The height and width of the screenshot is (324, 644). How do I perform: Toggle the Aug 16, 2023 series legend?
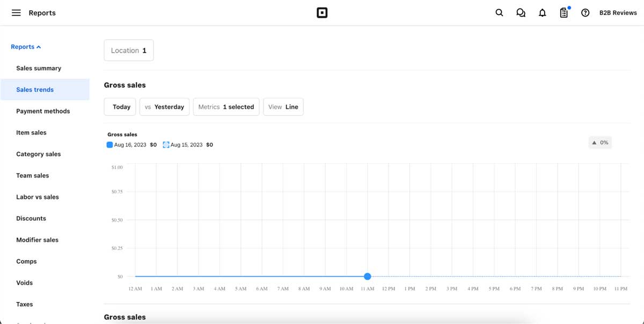(x=131, y=144)
